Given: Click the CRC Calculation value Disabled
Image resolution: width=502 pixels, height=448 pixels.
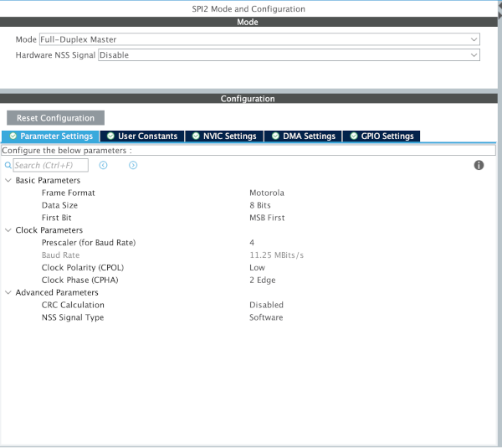Looking at the screenshot, I should (x=266, y=306).
